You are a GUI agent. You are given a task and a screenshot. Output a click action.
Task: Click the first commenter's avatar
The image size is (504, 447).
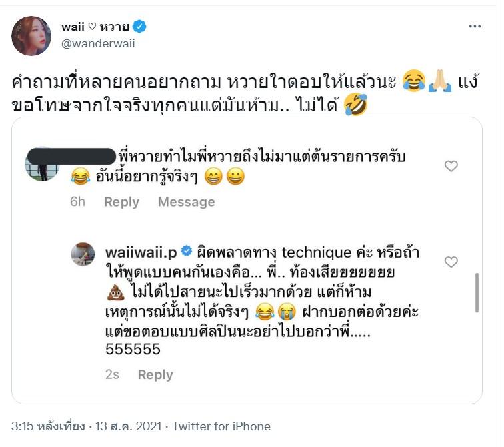[42, 164]
